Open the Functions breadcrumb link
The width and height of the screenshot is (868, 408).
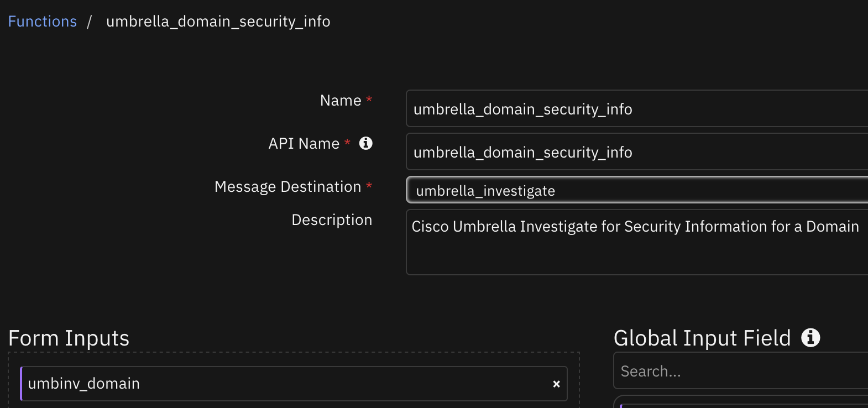coord(42,22)
